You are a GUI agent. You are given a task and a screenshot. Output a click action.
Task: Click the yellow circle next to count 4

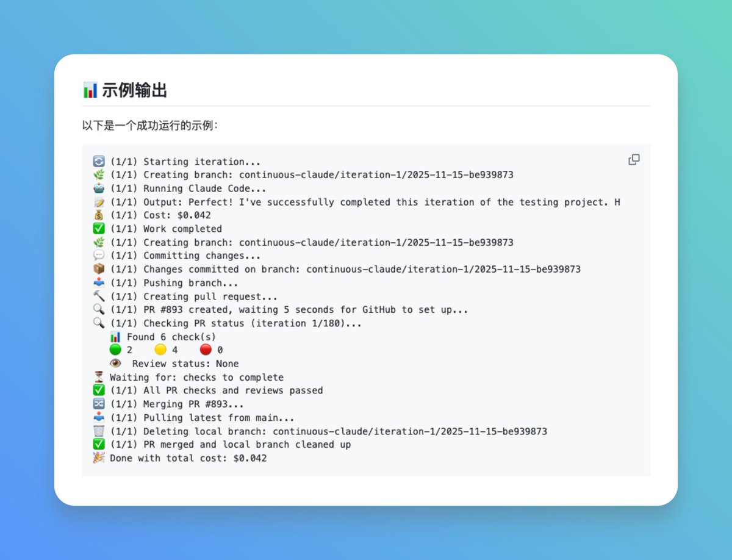[160, 350]
